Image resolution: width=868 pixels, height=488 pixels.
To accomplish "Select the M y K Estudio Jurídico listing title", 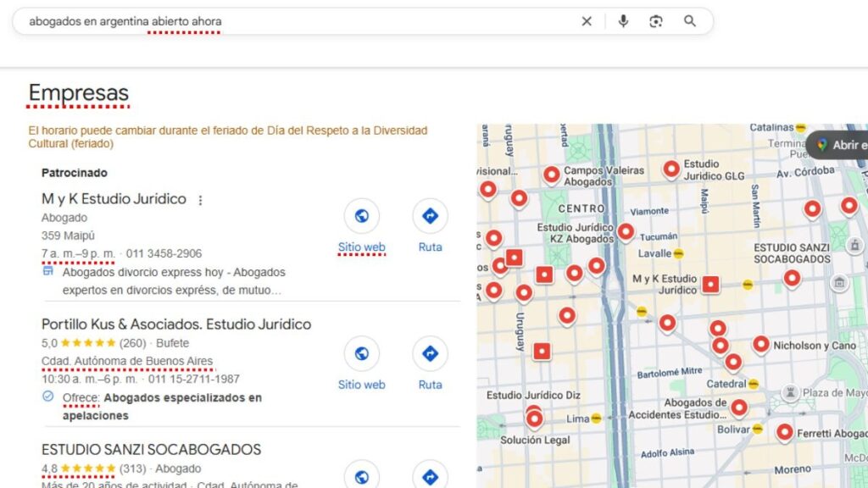I will 114,199.
